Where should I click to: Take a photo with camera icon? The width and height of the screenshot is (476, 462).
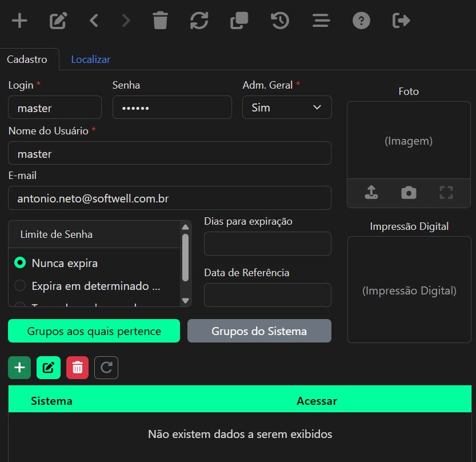(409, 193)
